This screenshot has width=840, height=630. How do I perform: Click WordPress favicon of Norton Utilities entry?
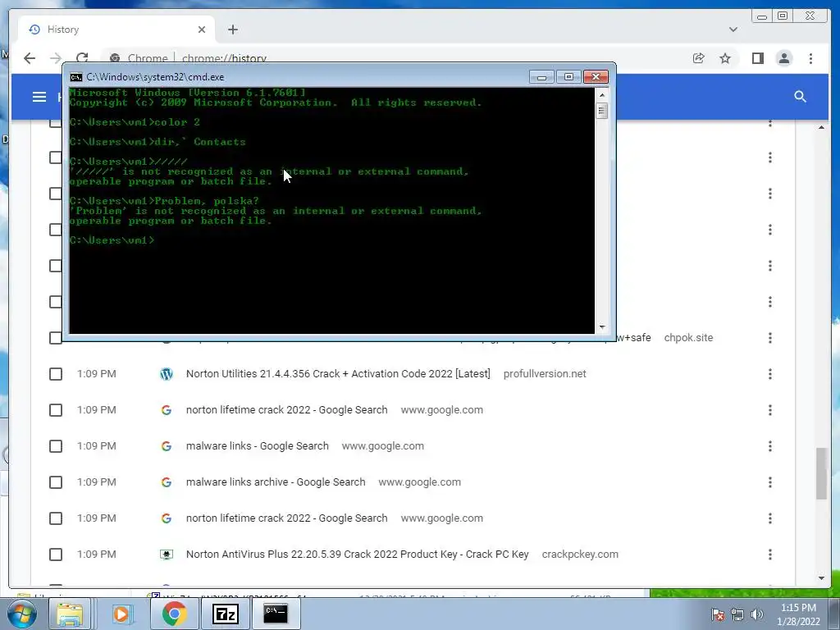[x=167, y=374]
